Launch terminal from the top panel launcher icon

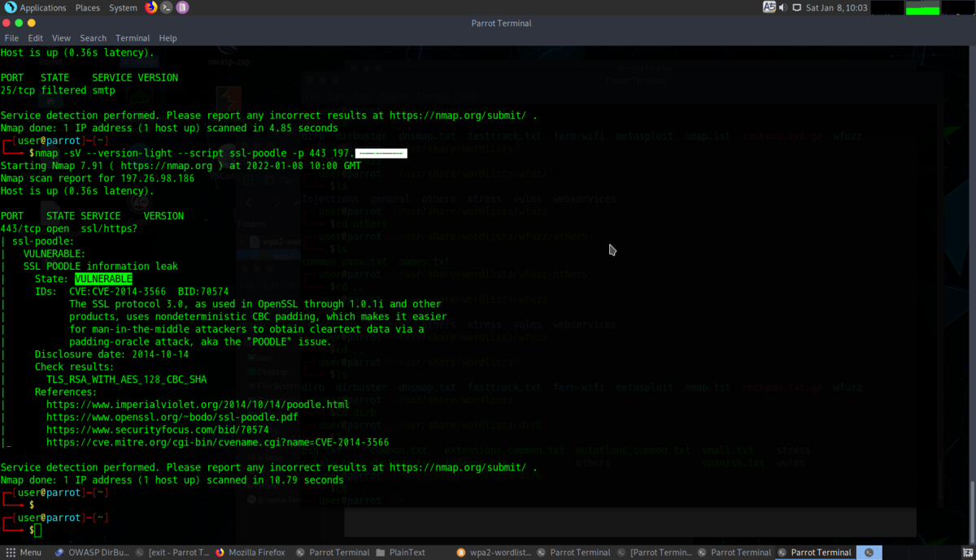tap(167, 7)
